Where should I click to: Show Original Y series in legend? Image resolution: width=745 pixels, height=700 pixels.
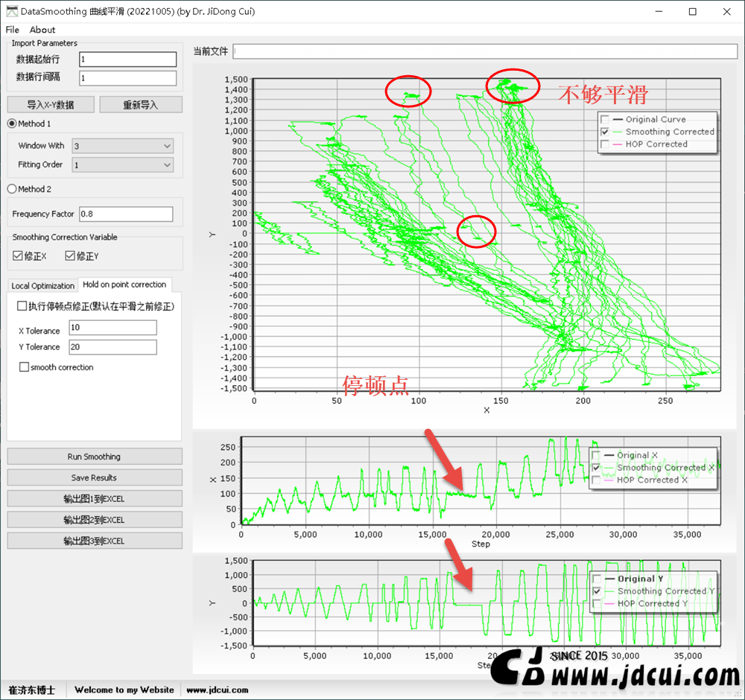597,579
